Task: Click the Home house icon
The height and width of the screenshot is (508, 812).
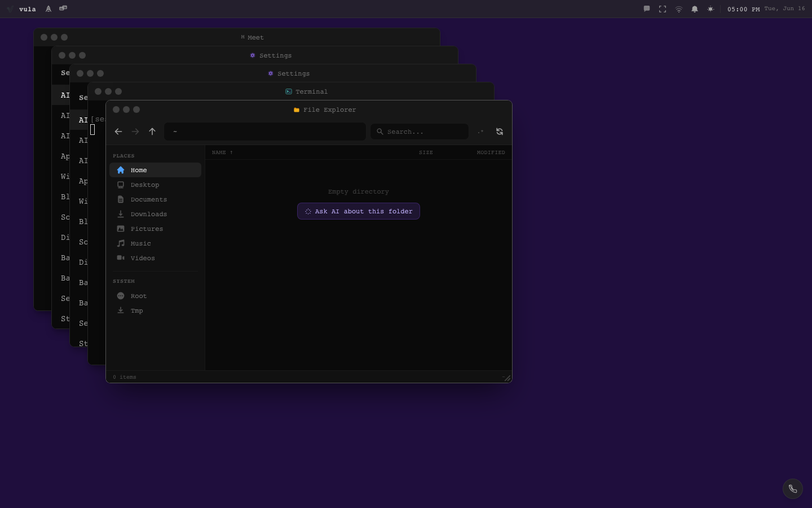Action: (x=121, y=170)
